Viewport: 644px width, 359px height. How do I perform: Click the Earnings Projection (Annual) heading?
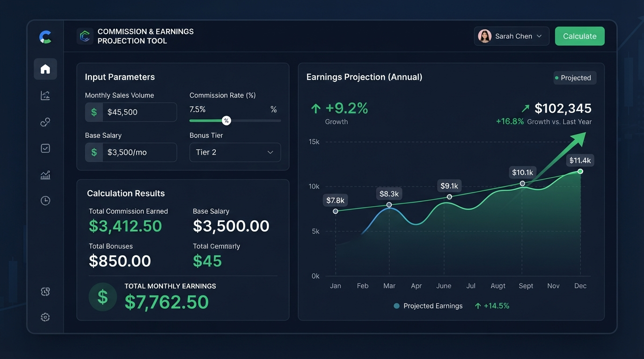(365, 77)
